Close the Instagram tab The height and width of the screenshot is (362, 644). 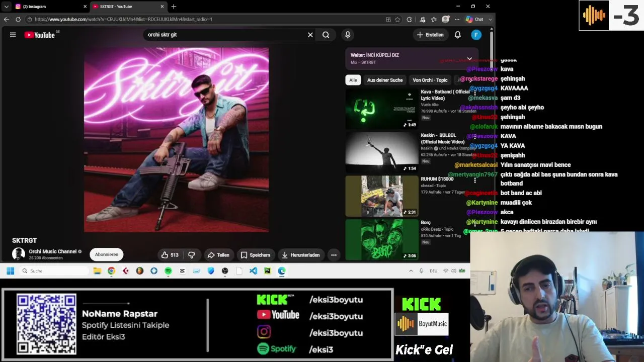[85, 7]
